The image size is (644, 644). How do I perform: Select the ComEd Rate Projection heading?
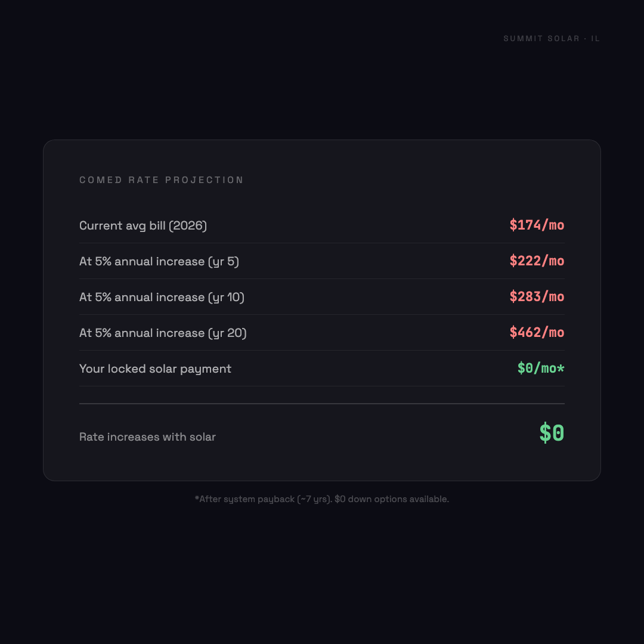pyautogui.click(x=162, y=180)
